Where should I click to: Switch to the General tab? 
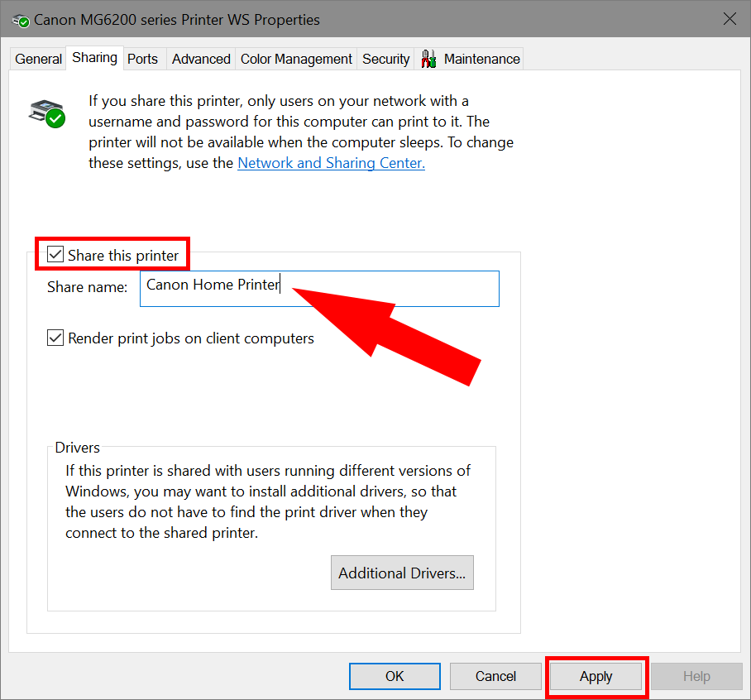[38, 59]
